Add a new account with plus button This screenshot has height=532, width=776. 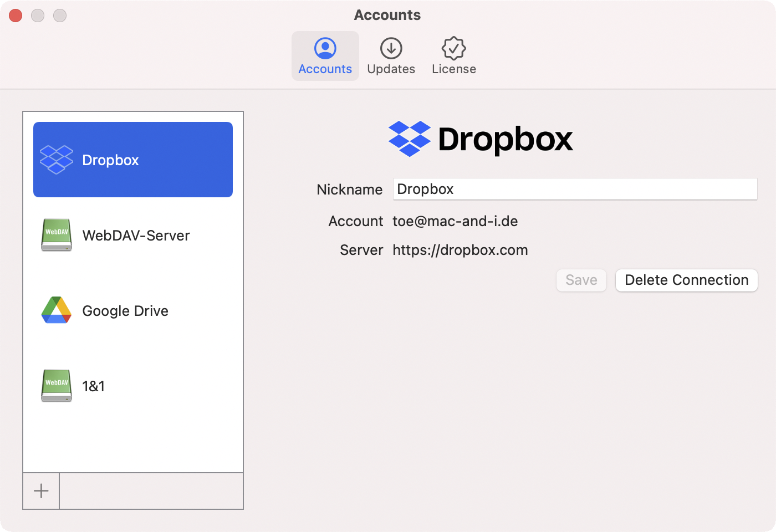[x=41, y=490]
